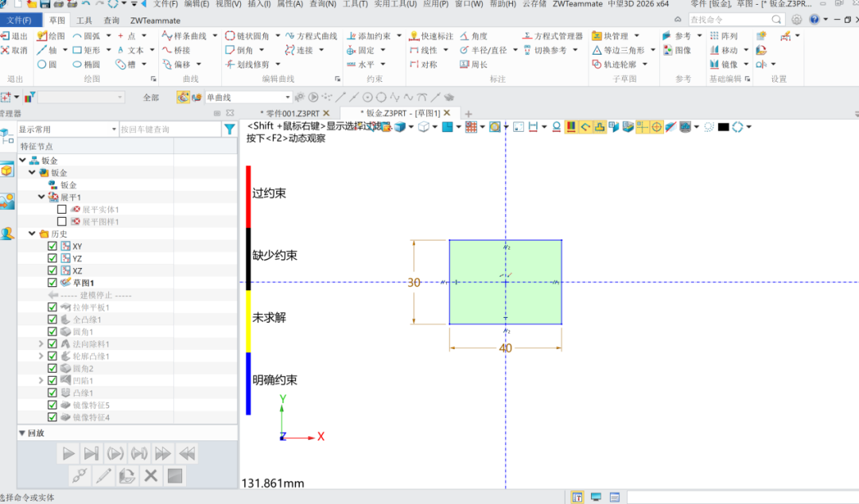Viewport: 859px width, 504px height.
Task: Expand the 法向除料1 tree node
Action: click(41, 343)
